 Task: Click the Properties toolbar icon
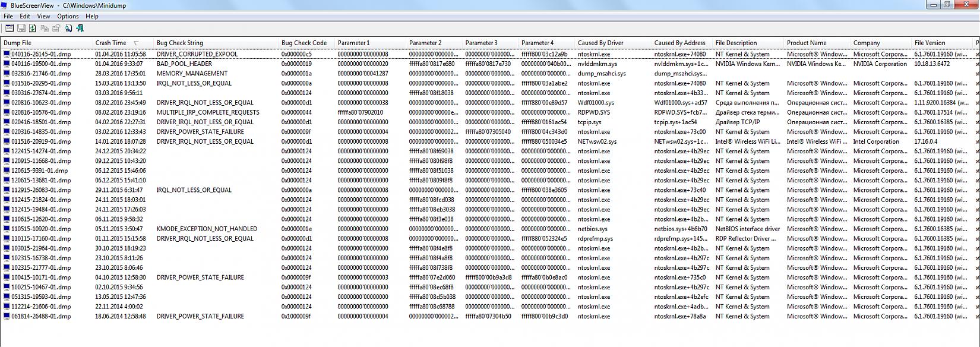[56, 28]
